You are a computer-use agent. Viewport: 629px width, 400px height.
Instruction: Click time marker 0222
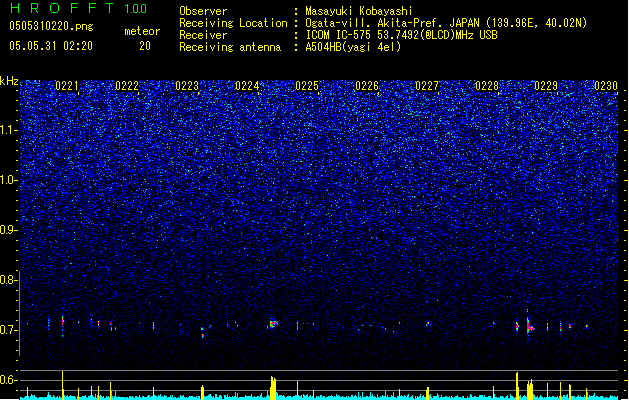tap(127, 86)
